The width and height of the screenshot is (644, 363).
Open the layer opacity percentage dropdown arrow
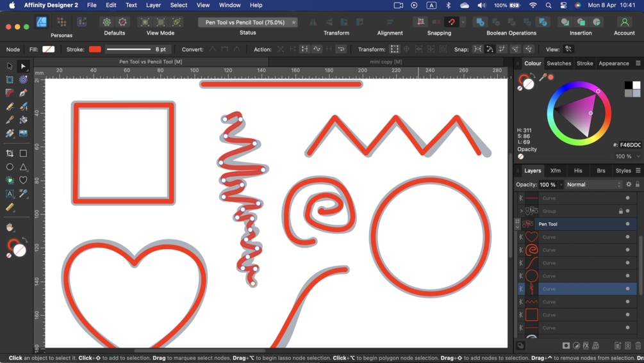(561, 184)
